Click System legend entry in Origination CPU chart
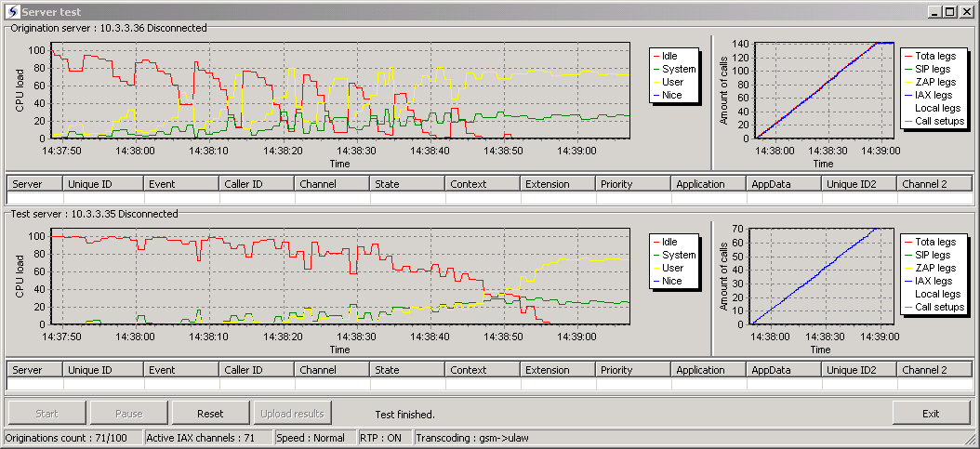 [x=674, y=70]
